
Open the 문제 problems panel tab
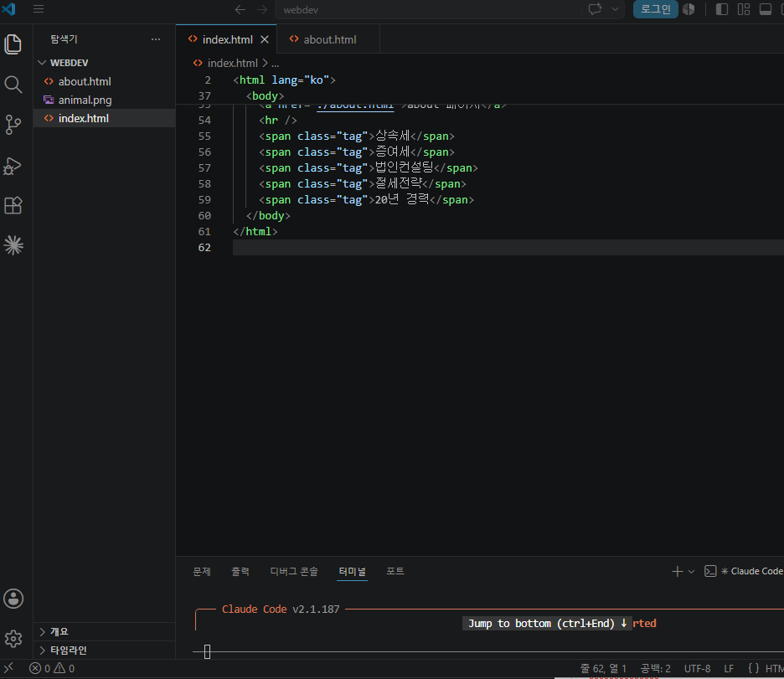[x=202, y=571]
